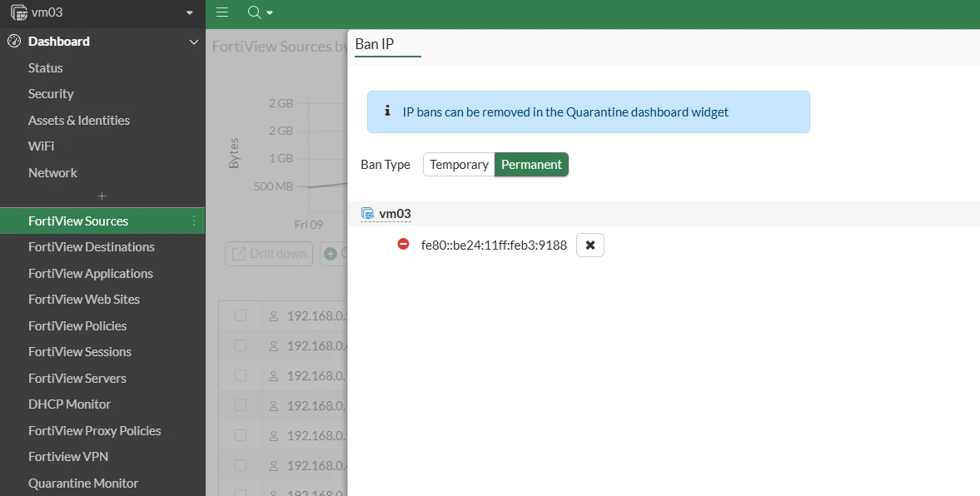This screenshot has height=496, width=980.
Task: Open DHCP Monitor
Action: pyautogui.click(x=69, y=404)
